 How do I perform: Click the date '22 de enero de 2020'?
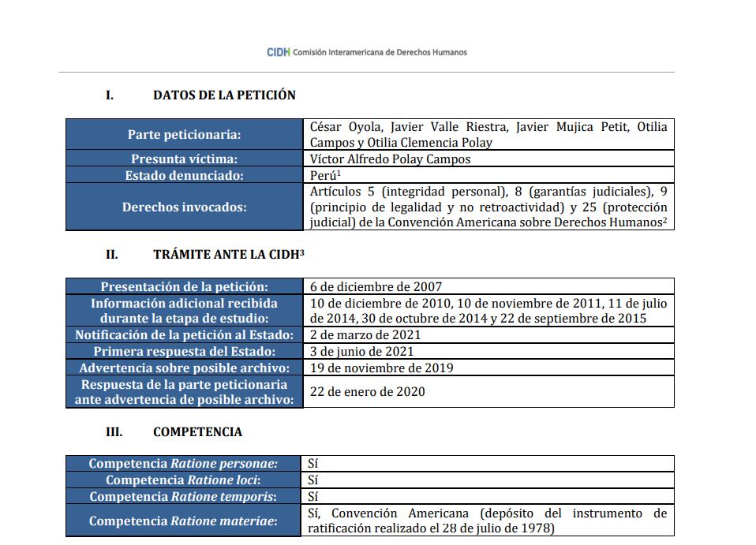367,392
